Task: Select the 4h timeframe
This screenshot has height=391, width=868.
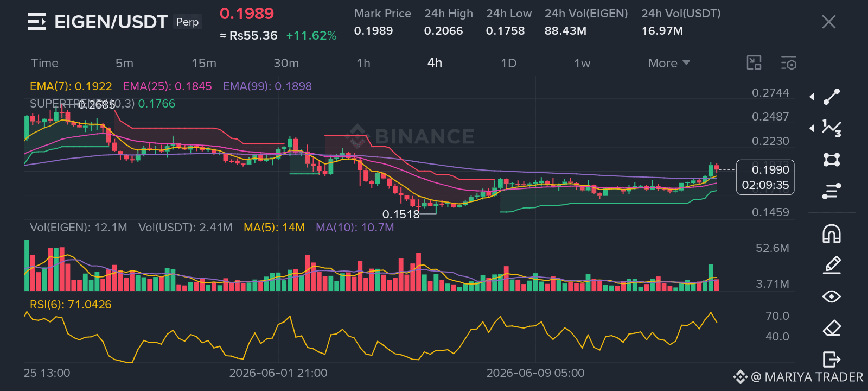Action: click(x=435, y=63)
